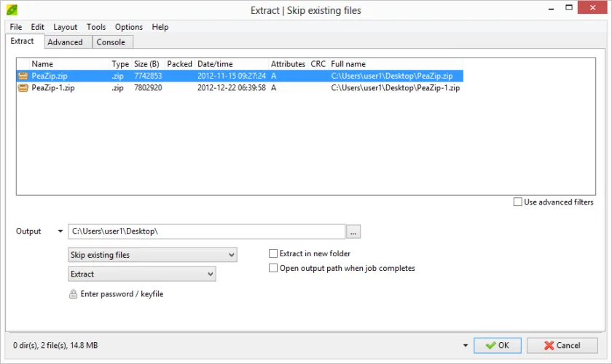Click the Cancel button

click(562, 345)
